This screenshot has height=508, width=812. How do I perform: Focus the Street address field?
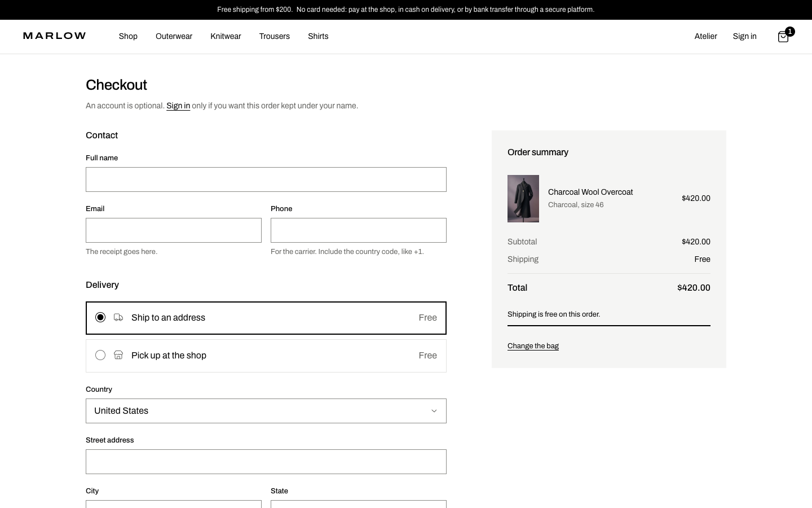[x=266, y=462]
